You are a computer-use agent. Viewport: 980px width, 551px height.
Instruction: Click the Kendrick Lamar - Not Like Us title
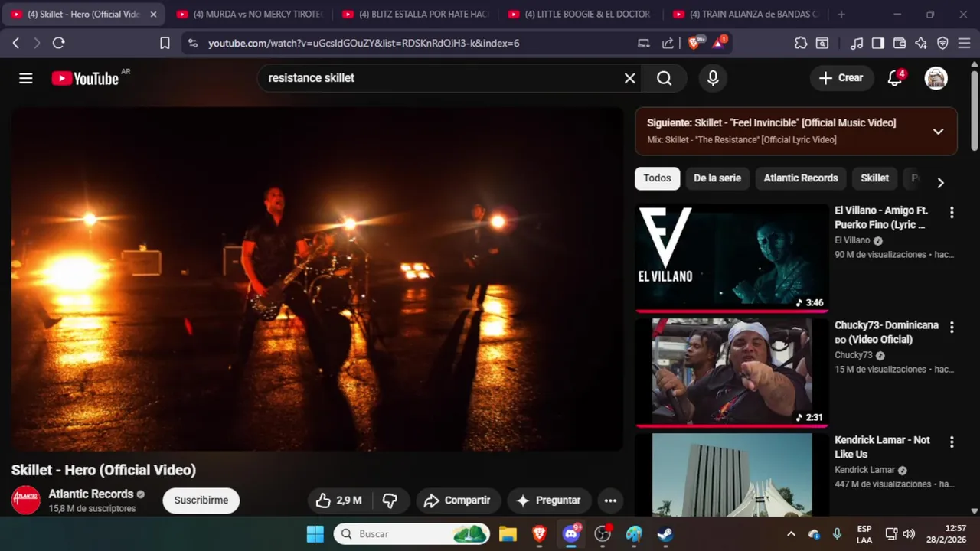(x=882, y=447)
